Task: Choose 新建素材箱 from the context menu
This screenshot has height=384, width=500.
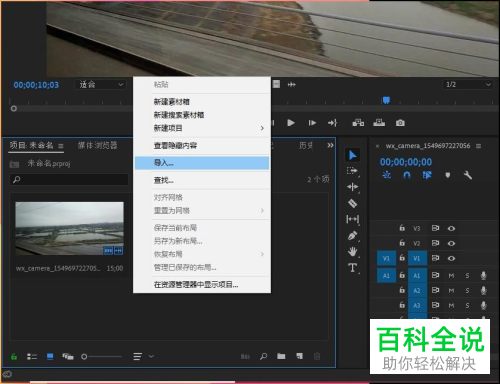Action: [x=202, y=102]
